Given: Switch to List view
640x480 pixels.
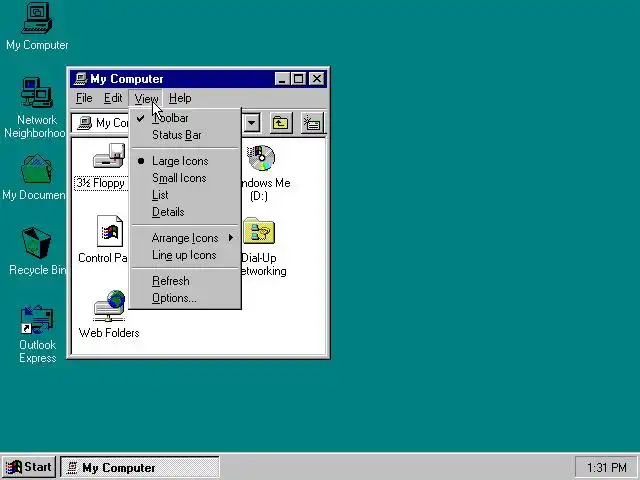Looking at the screenshot, I should [185, 195].
